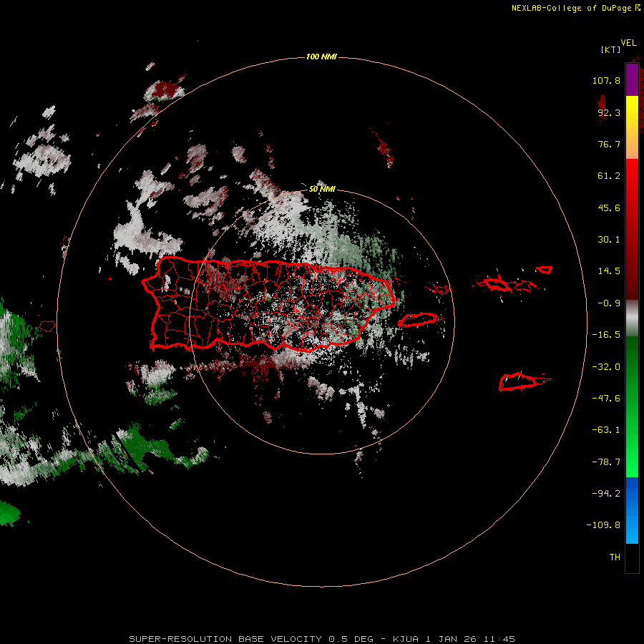644x644 pixels.
Task: Click the Vieques island outline east of Puerto Rico
Action: tap(418, 320)
